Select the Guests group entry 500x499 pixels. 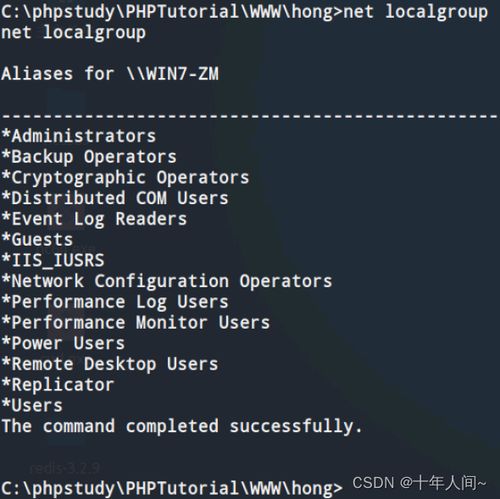(37, 240)
